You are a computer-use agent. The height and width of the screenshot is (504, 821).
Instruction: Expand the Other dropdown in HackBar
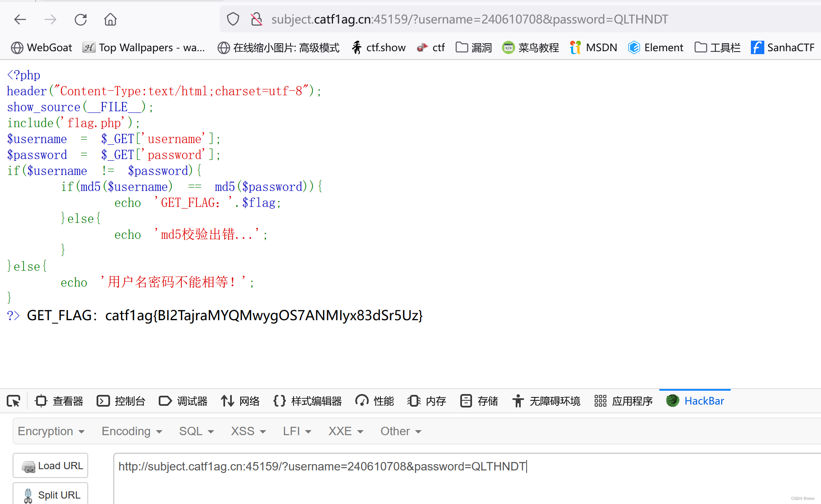pyautogui.click(x=401, y=431)
